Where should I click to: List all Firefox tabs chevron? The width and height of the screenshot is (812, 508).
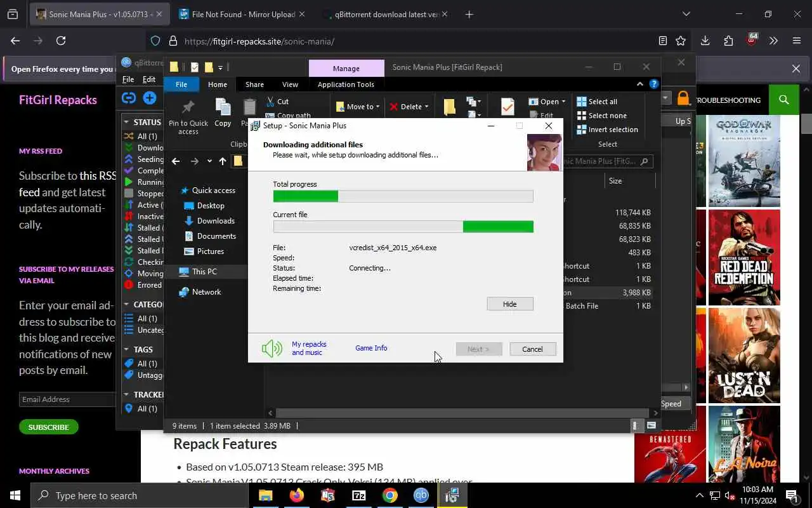[x=686, y=14]
